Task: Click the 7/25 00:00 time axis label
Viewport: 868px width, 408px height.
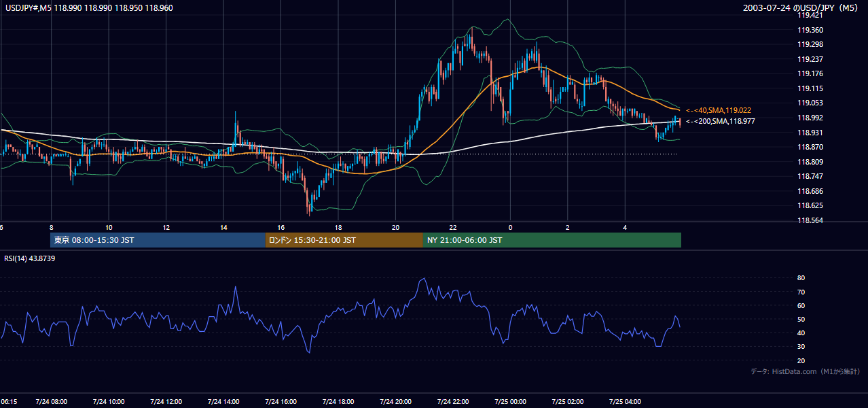Action: tap(511, 402)
